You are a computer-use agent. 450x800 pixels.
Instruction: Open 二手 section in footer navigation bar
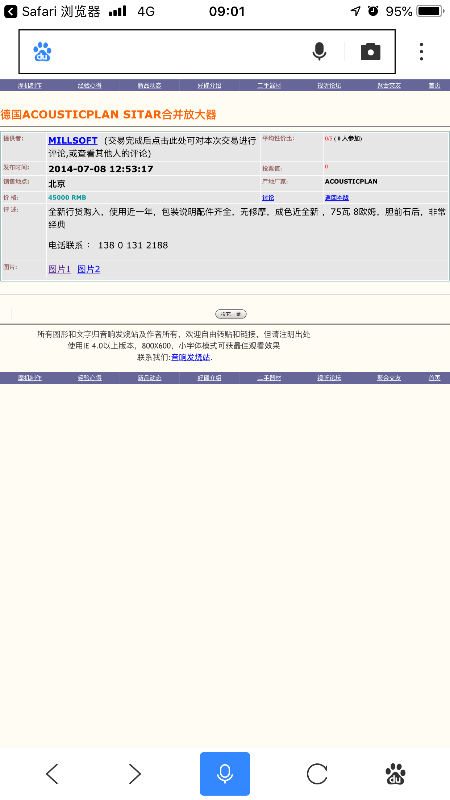pyautogui.click(x=269, y=378)
